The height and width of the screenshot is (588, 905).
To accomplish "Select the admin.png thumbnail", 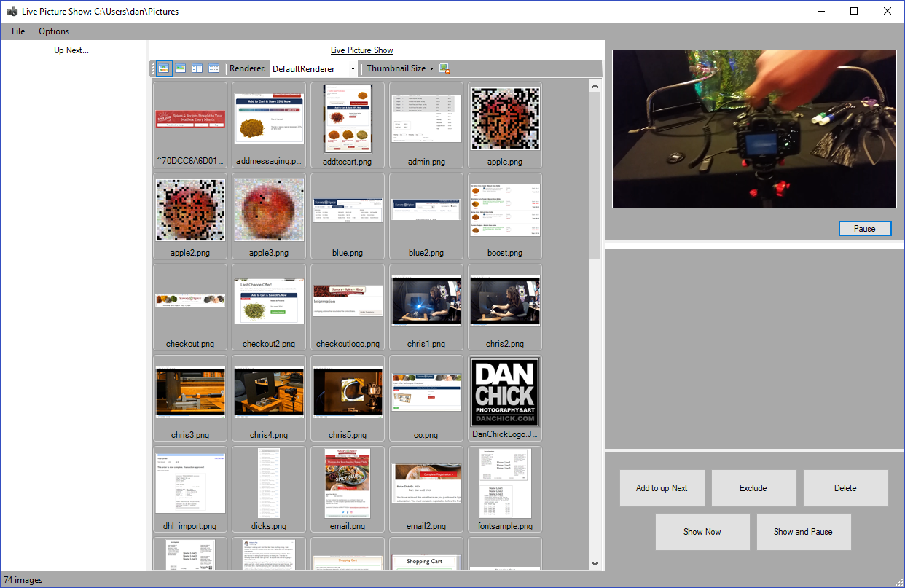I will coord(426,125).
